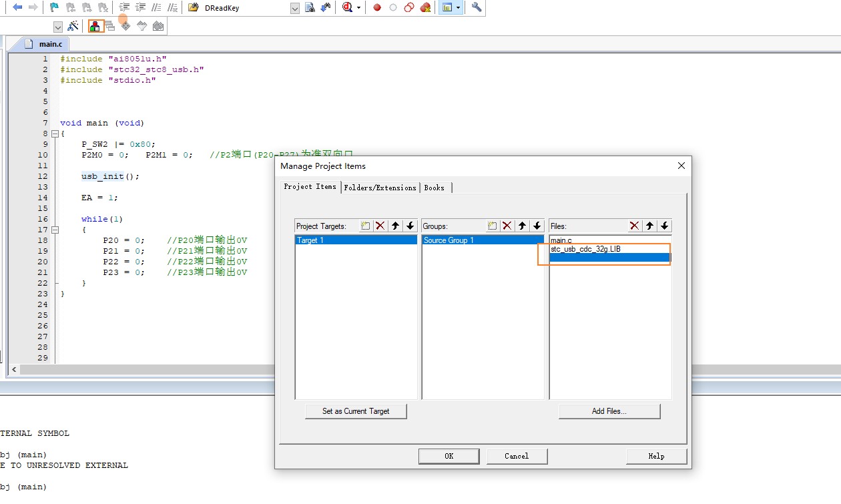The height and width of the screenshot is (504, 841).
Task: Switch to the Folders/Extensions tab
Action: [380, 188]
